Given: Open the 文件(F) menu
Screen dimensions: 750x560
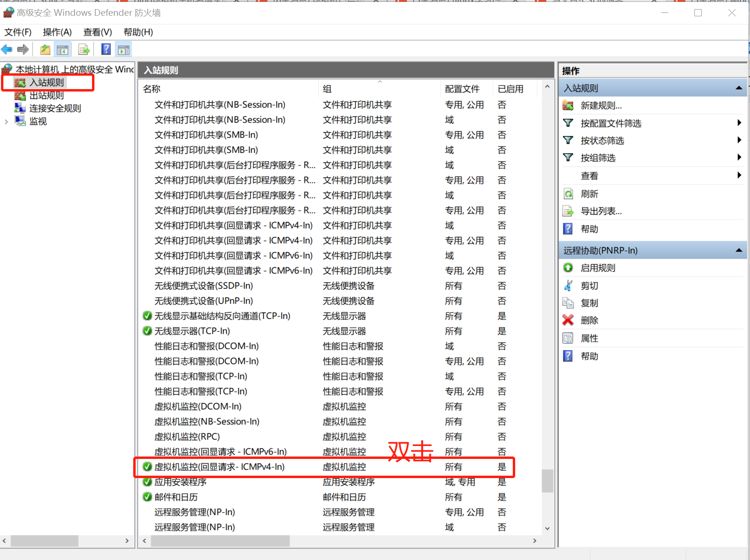Looking at the screenshot, I should pyautogui.click(x=18, y=32).
